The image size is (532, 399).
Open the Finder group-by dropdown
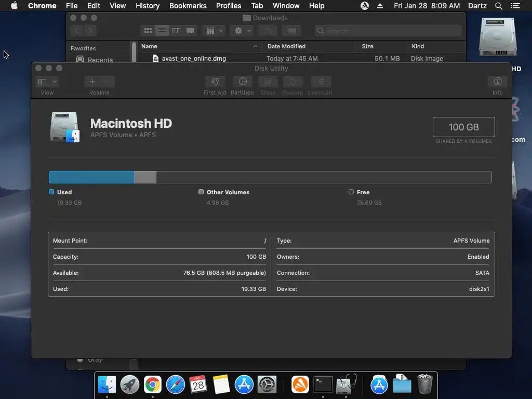[214, 31]
